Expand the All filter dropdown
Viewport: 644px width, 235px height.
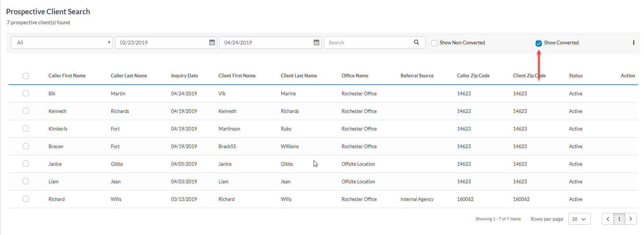pyautogui.click(x=62, y=43)
